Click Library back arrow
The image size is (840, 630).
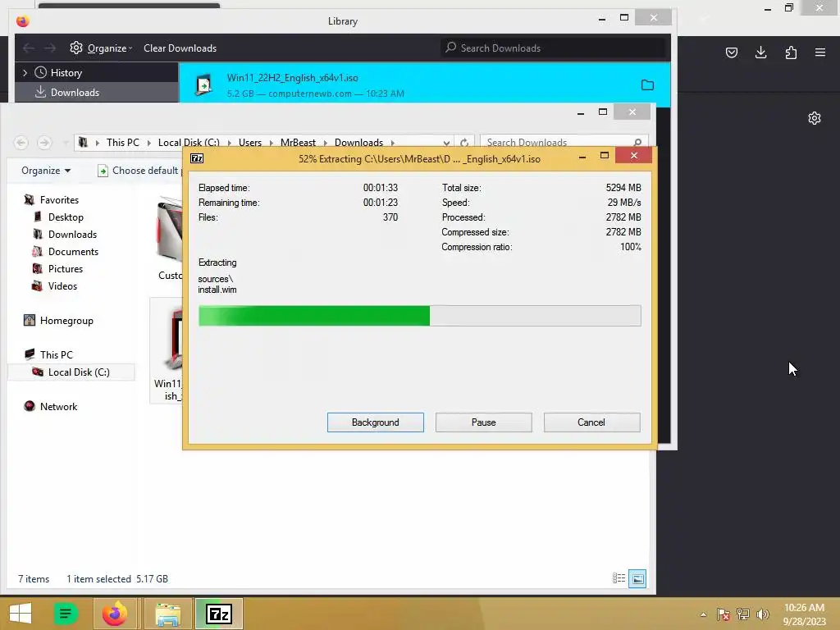point(29,48)
